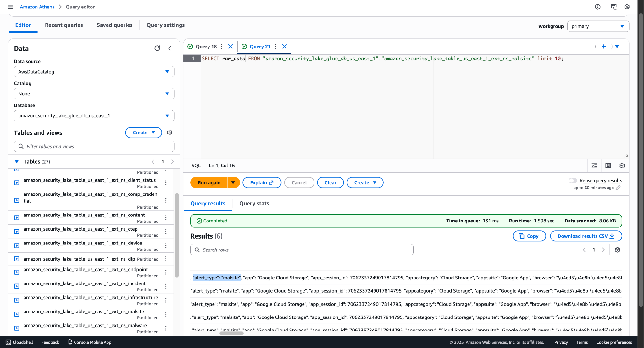Viewport: 644px width, 348px height.
Task: Select the Query results tab
Action: (208, 204)
